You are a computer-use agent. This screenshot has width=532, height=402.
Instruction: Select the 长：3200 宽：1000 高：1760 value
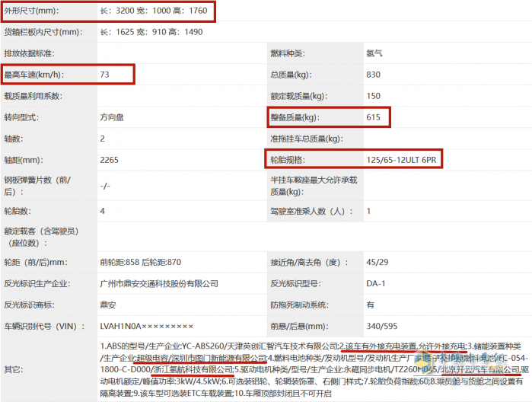coord(155,11)
